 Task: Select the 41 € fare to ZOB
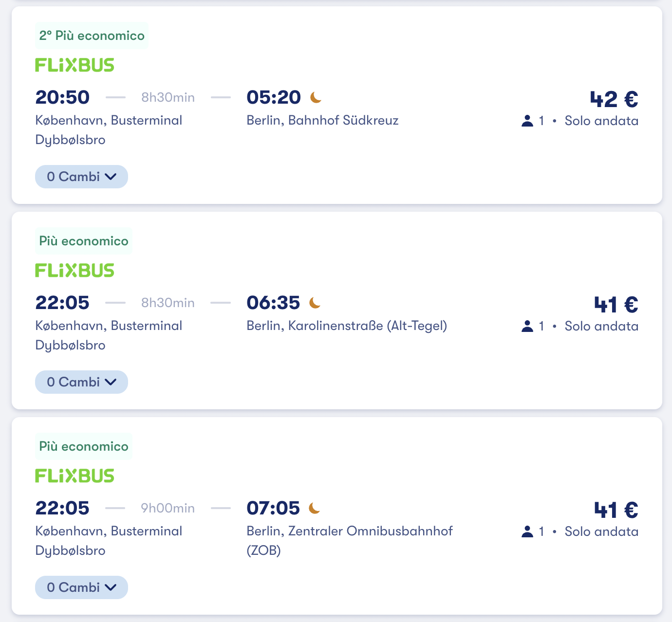pos(616,510)
